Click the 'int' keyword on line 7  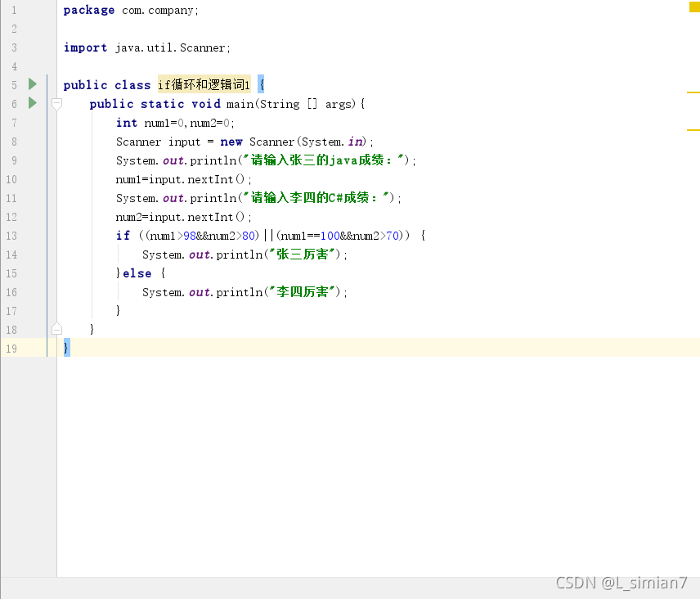[127, 123]
